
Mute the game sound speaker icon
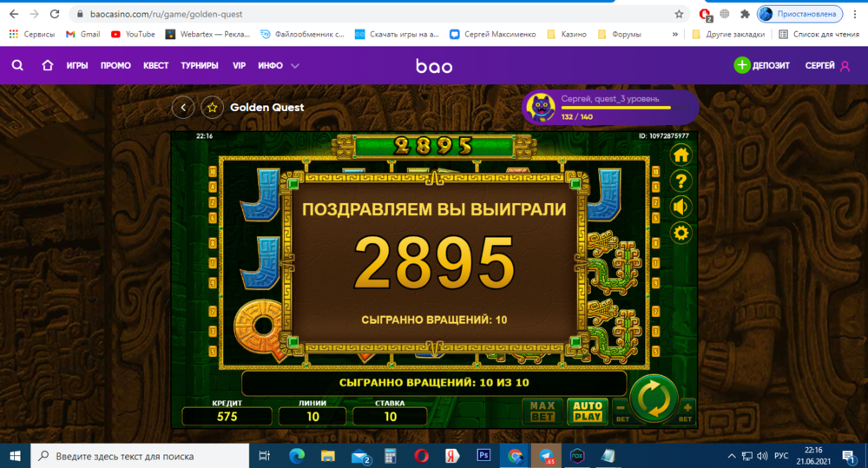[x=681, y=208]
